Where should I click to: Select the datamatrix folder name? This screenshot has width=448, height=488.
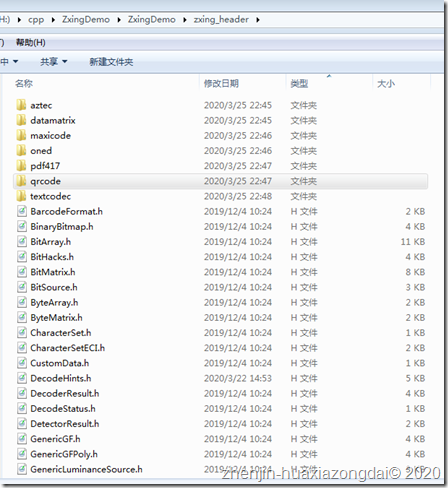tap(53, 120)
